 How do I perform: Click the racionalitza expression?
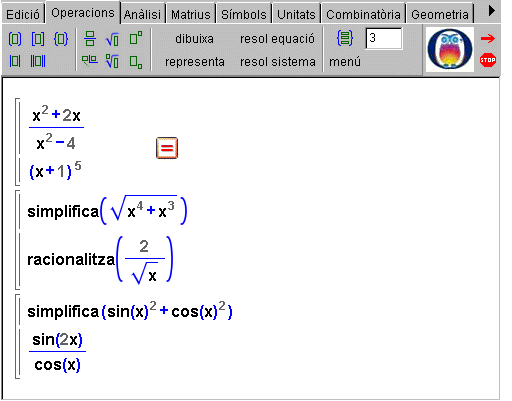(100, 259)
